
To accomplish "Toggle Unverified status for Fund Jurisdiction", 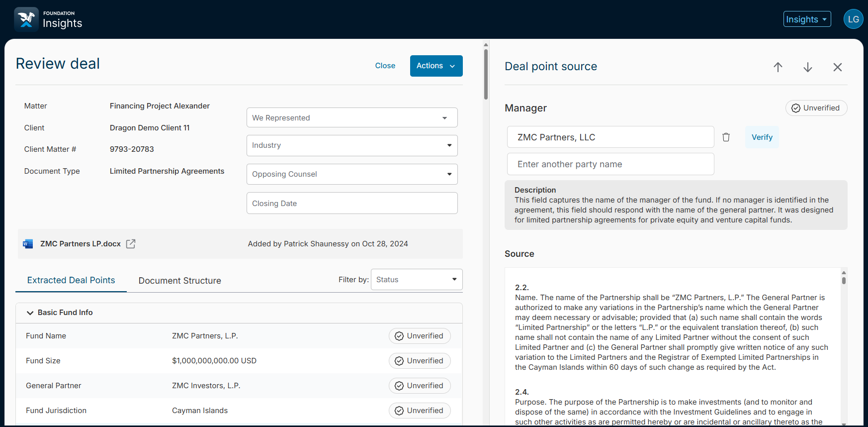I will 420,411.
